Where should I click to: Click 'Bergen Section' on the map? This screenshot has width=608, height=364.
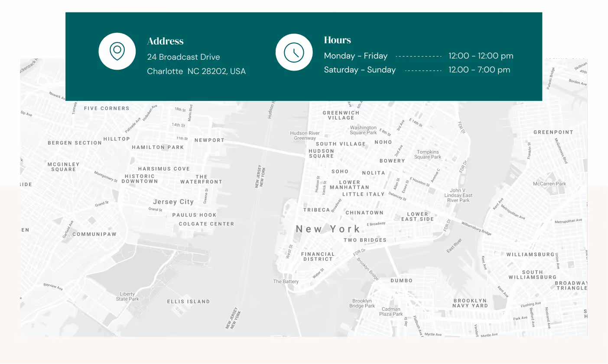[75, 143]
